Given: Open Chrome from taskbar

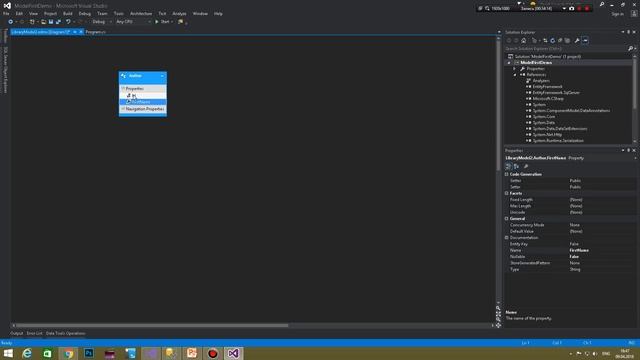Looking at the screenshot, I should click(69, 353).
